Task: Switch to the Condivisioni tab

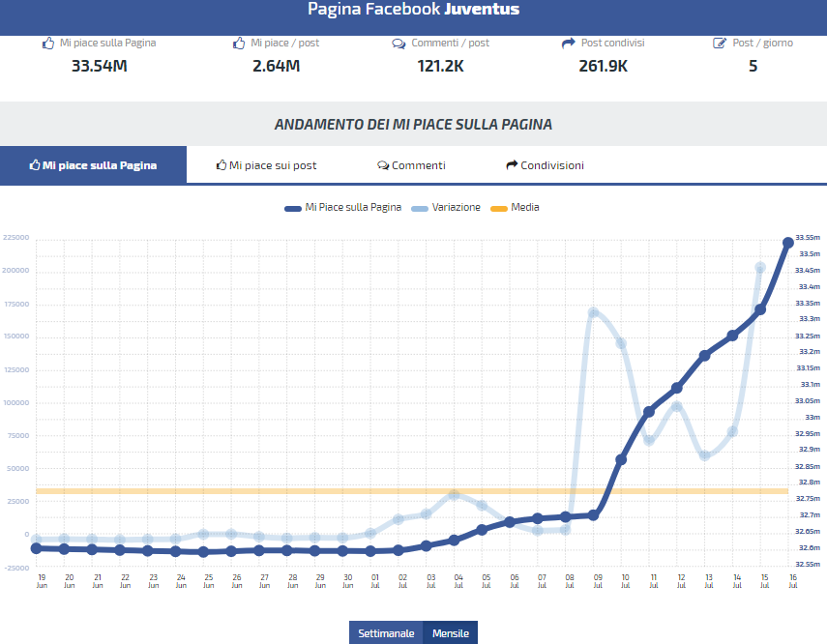Action: [x=545, y=165]
